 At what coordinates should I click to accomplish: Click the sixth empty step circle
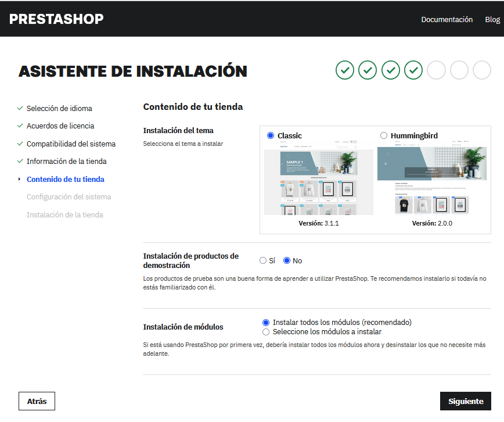[459, 70]
